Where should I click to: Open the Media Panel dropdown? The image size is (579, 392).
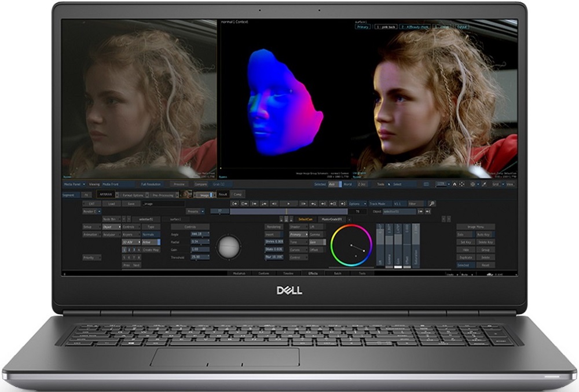click(74, 184)
